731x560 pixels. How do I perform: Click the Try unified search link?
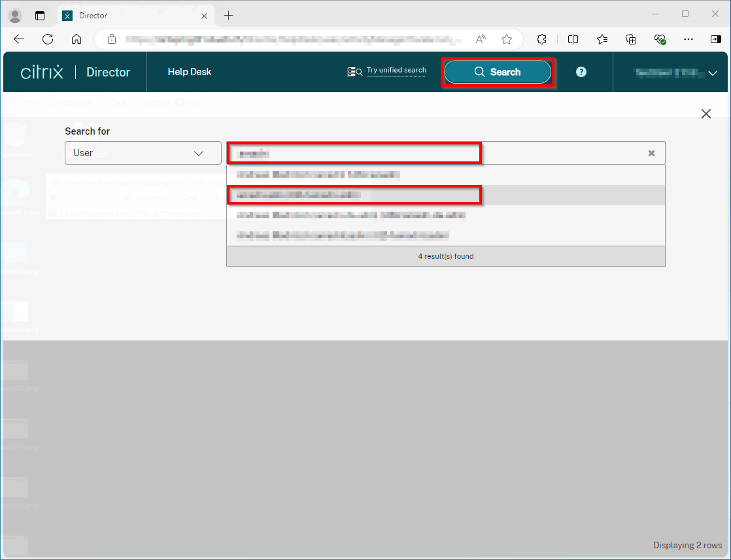[x=396, y=71]
